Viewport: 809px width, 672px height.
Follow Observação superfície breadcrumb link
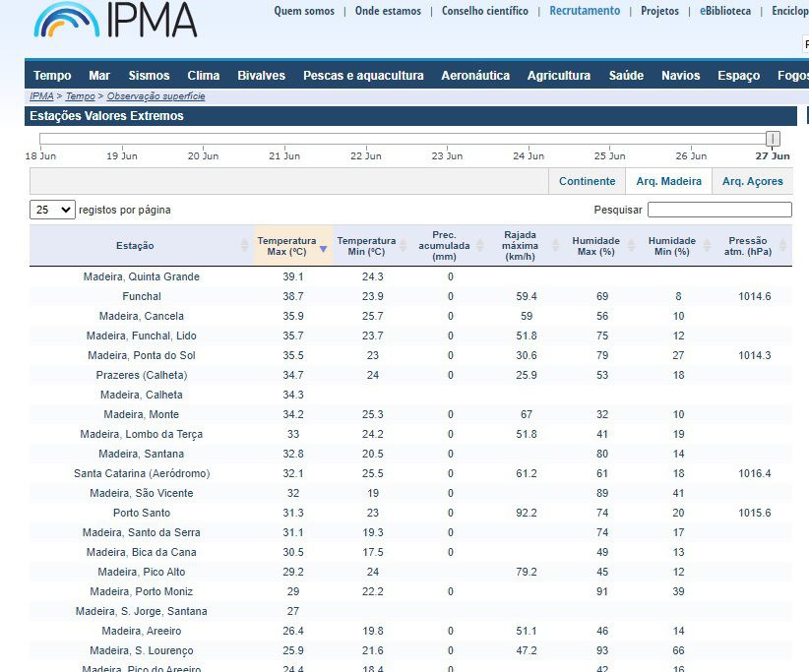tap(156, 96)
